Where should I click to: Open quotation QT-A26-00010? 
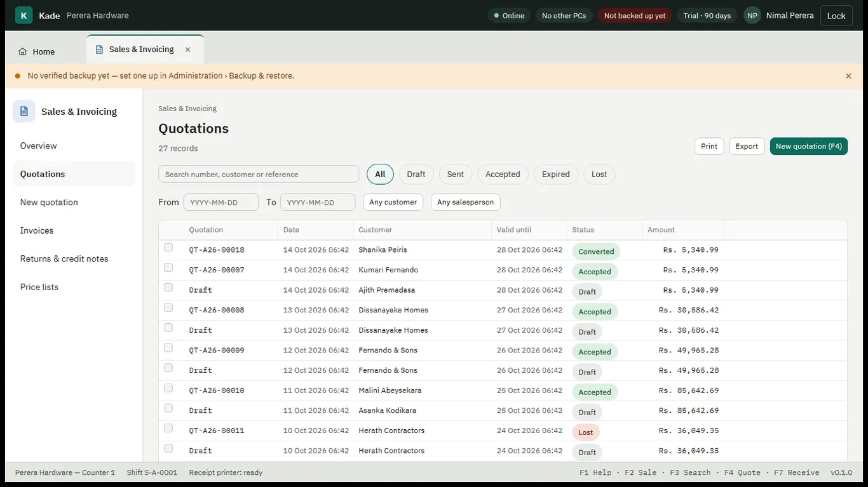217,390
